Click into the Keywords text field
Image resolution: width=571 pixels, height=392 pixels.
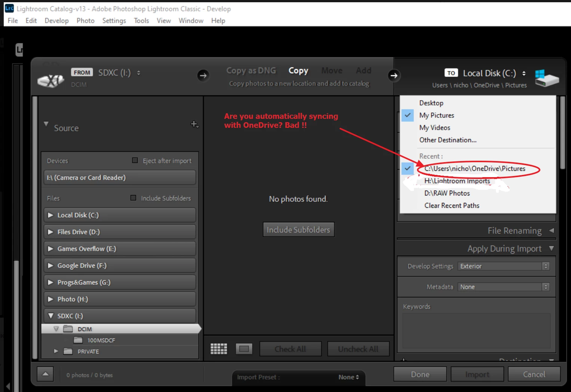(x=476, y=331)
